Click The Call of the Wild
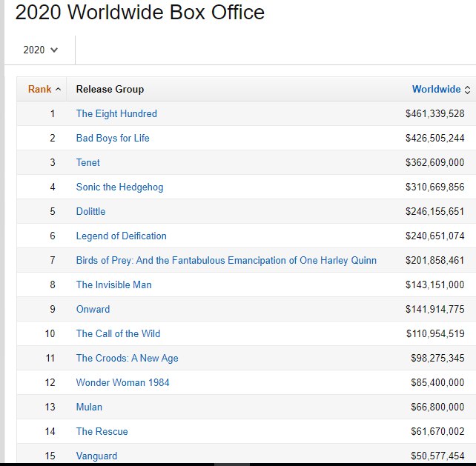 tap(118, 334)
